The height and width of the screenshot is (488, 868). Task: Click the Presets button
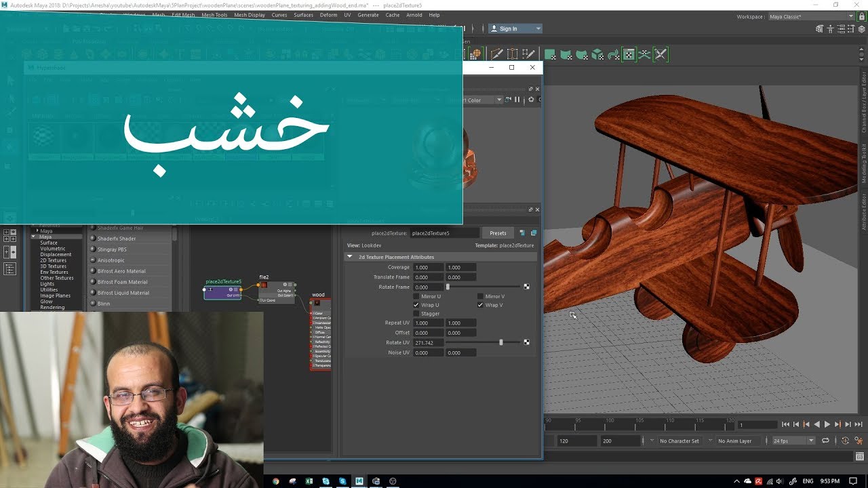(498, 233)
